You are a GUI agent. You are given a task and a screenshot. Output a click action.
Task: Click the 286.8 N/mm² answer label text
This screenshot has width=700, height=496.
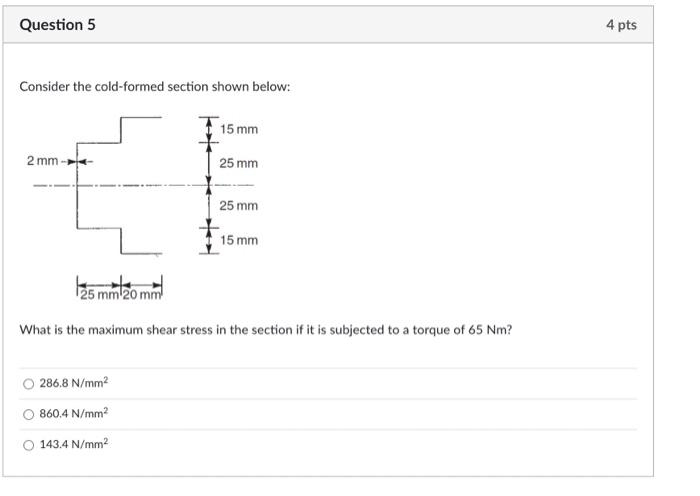tap(74, 383)
